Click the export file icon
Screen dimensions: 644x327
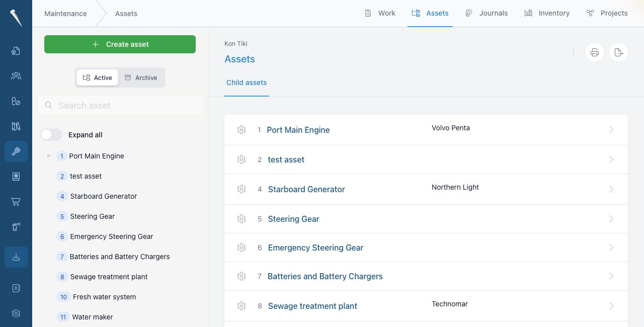pos(619,52)
